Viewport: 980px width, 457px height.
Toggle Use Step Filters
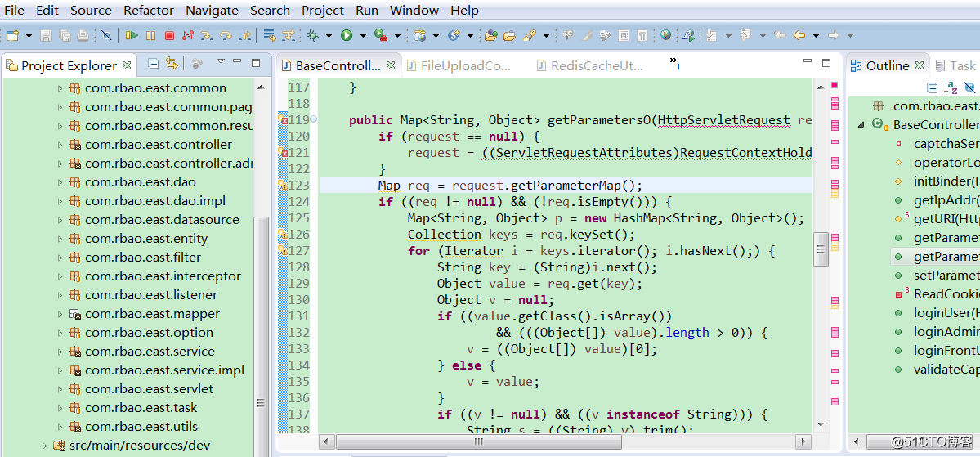[289, 36]
